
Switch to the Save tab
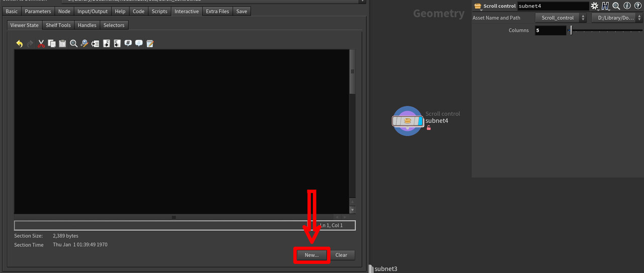tap(242, 11)
